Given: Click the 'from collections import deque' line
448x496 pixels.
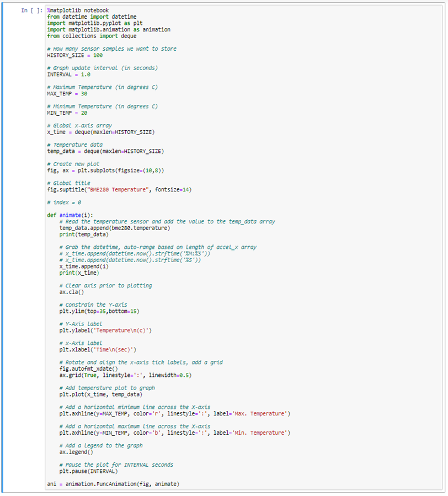Looking at the screenshot, I should pyautogui.click(x=92, y=36).
